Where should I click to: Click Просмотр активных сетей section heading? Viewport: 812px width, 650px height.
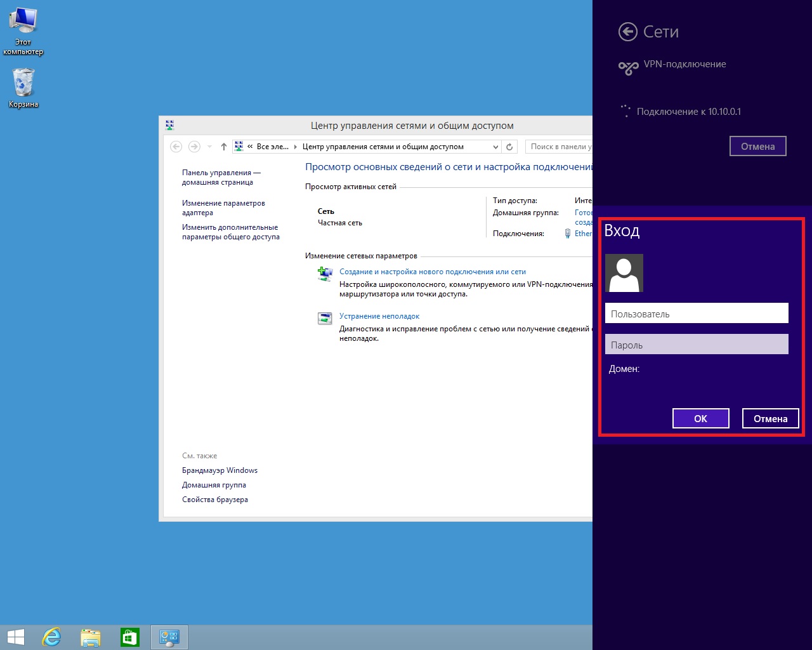[x=351, y=187]
